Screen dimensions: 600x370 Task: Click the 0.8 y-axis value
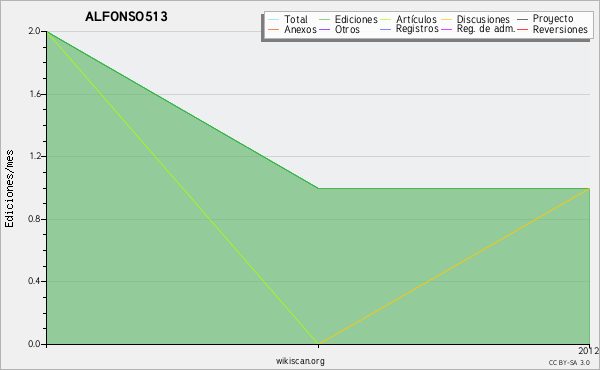34,219
